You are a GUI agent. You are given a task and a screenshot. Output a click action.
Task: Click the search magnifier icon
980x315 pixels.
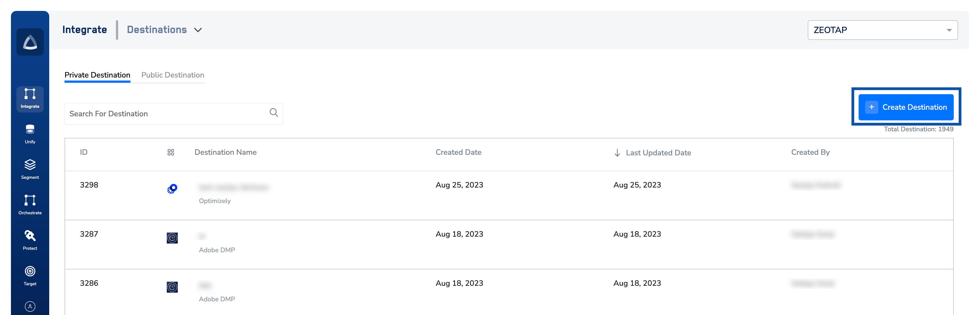273,112
